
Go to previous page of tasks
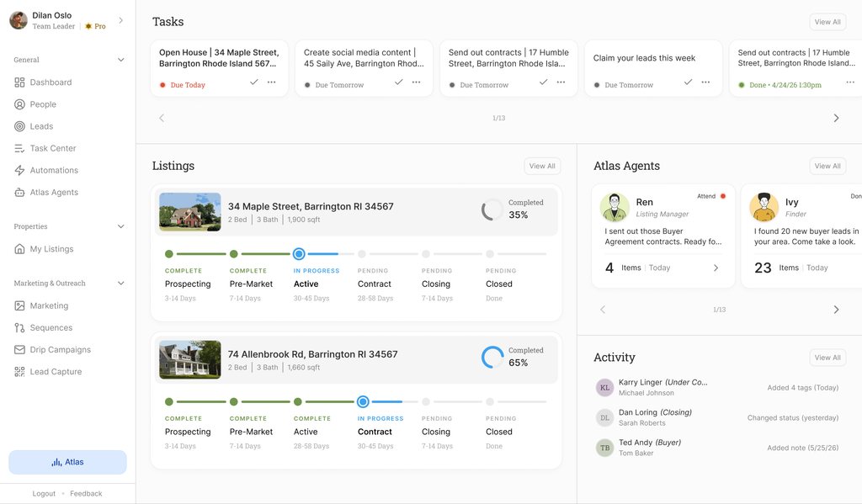(162, 118)
